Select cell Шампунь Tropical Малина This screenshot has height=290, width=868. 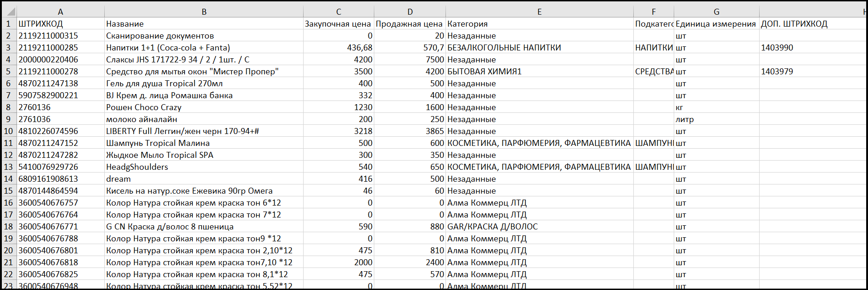(204, 143)
